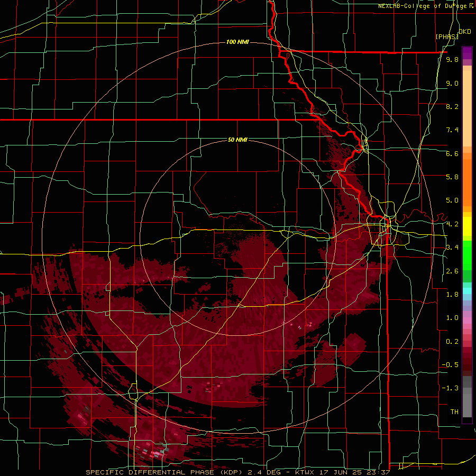Click the 9.8 value on the scale
Image resolution: width=476 pixels, height=476 pixels.
[x=452, y=59]
